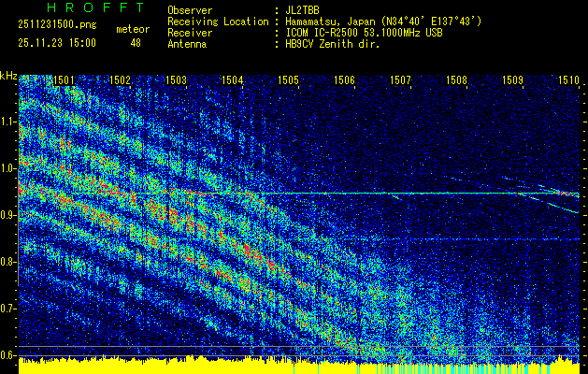Image resolution: width=588 pixels, height=374 pixels.
Task: Click the 25.11.23 15:00 date stamp
Action: (x=57, y=43)
